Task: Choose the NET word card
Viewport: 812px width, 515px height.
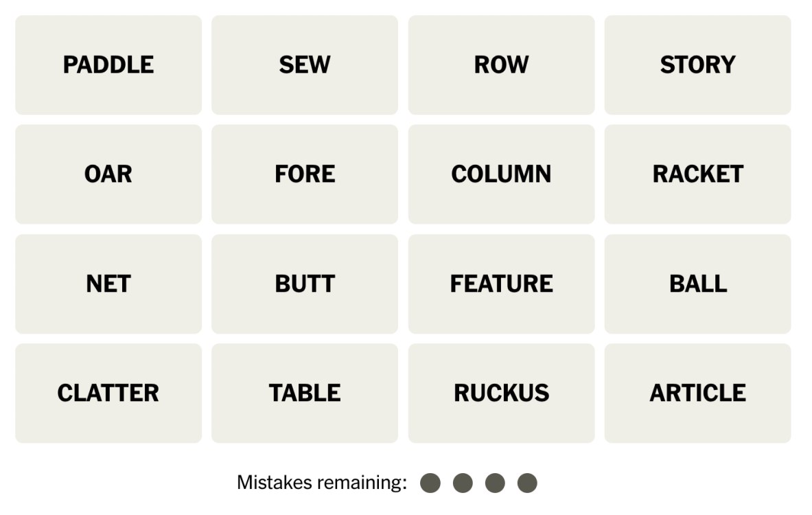Action: [108, 284]
